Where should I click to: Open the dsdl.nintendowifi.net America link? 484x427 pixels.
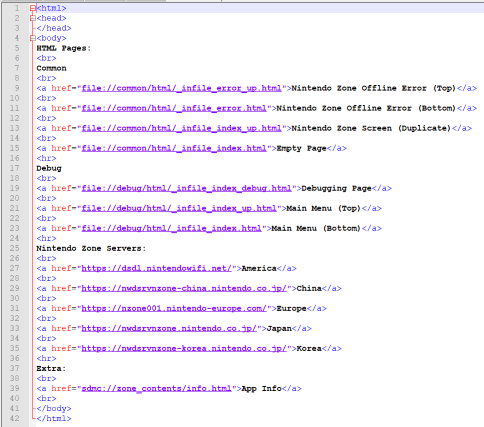[157, 268]
